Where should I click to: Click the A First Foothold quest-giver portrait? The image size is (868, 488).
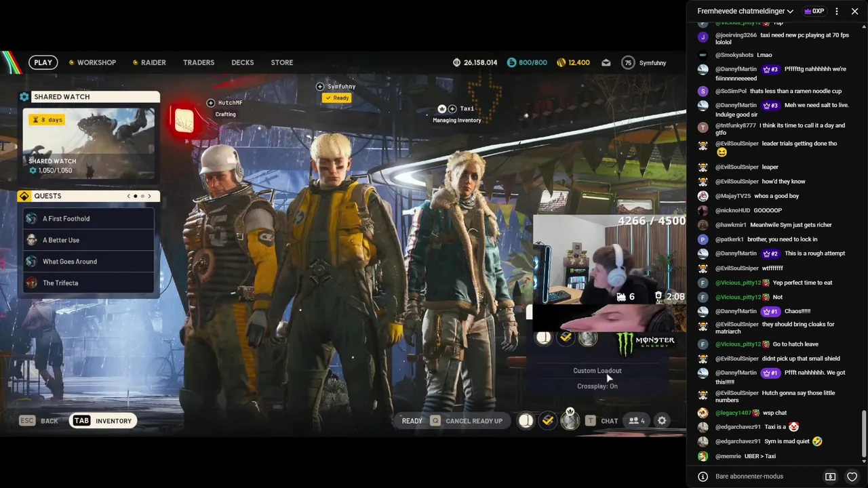(x=31, y=219)
